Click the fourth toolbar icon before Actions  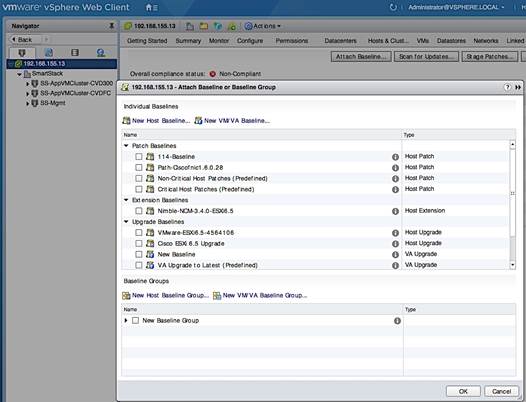(232, 26)
